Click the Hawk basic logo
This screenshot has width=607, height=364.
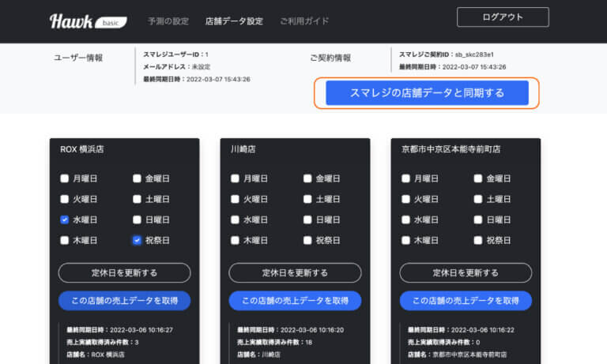click(88, 21)
